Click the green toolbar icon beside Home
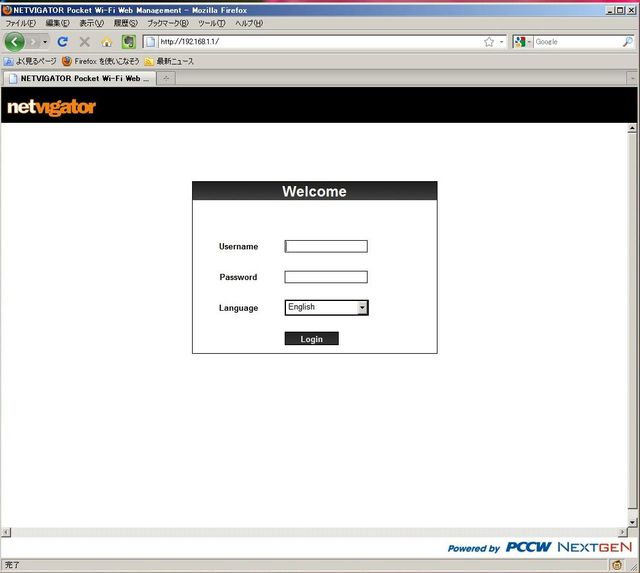This screenshot has height=573, width=640. point(128,42)
